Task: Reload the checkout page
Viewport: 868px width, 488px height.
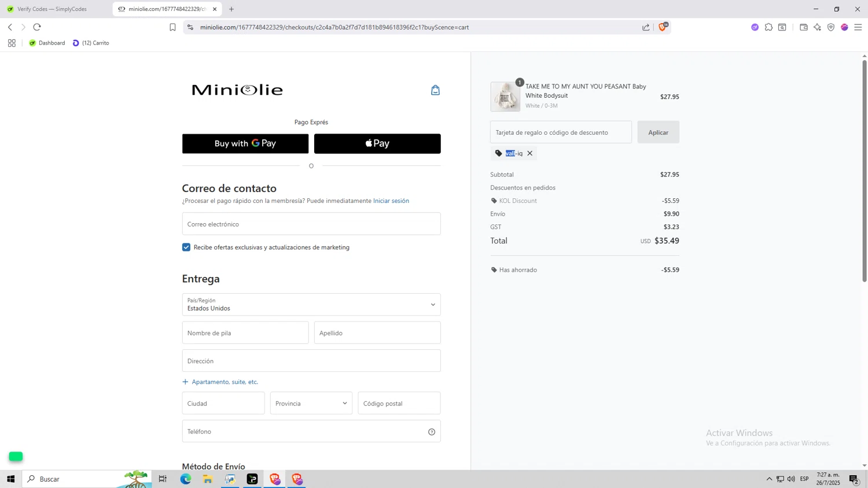Action: [x=37, y=27]
